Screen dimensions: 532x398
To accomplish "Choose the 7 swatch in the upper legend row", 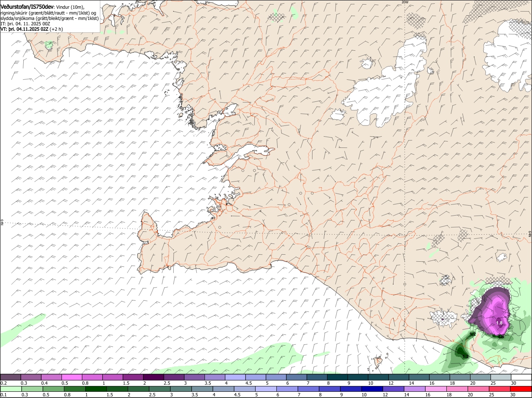I will (x=317, y=377).
